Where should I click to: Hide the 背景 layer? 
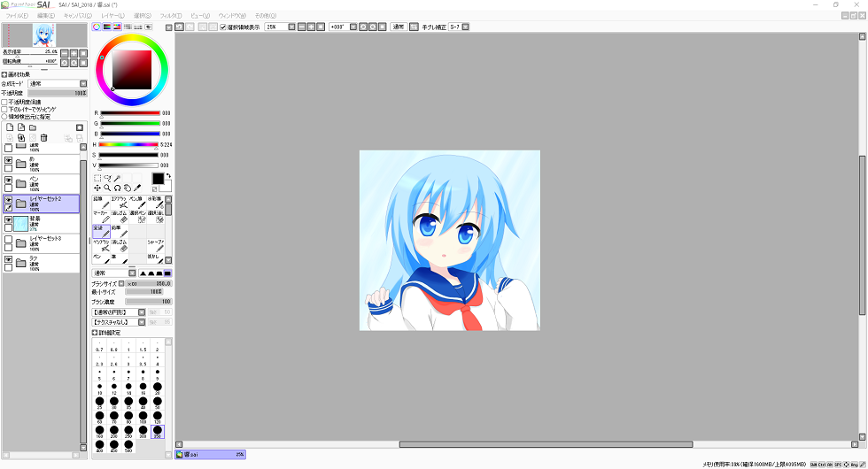pyautogui.click(x=8, y=219)
